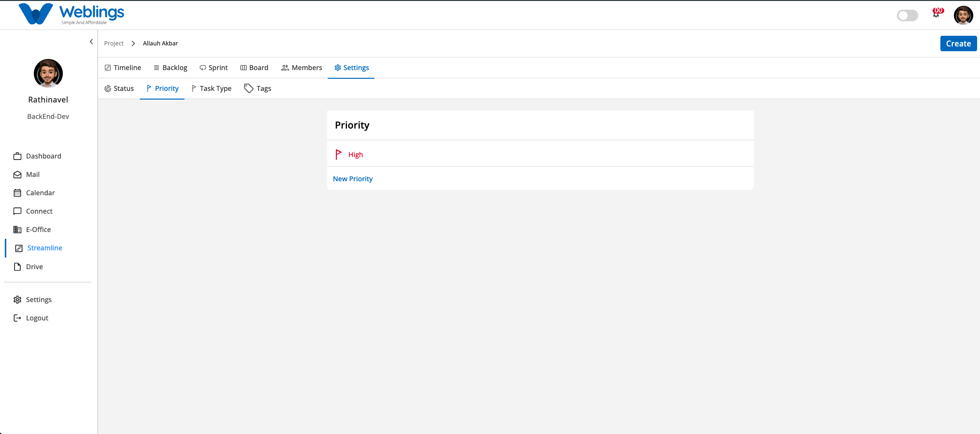
Task: Click the Weblings logo
Action: tap(72, 14)
